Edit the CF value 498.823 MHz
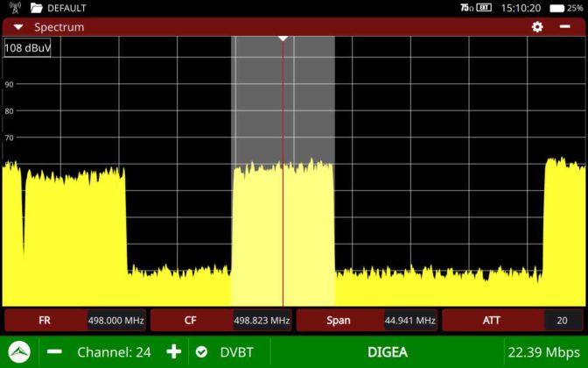 (262, 321)
